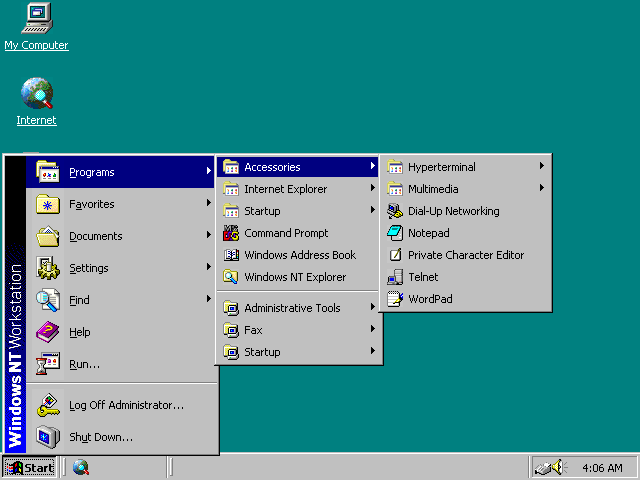Click the Internet label link
Screen dimensions: 640x480
tap(36, 120)
